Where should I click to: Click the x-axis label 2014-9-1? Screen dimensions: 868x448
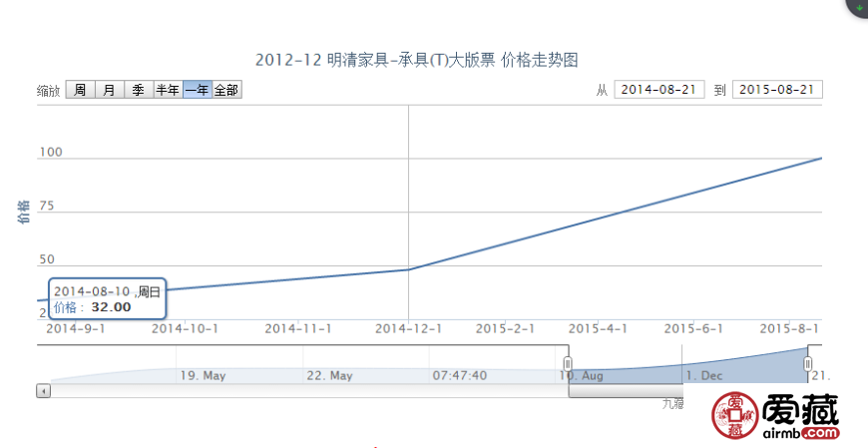pos(76,328)
